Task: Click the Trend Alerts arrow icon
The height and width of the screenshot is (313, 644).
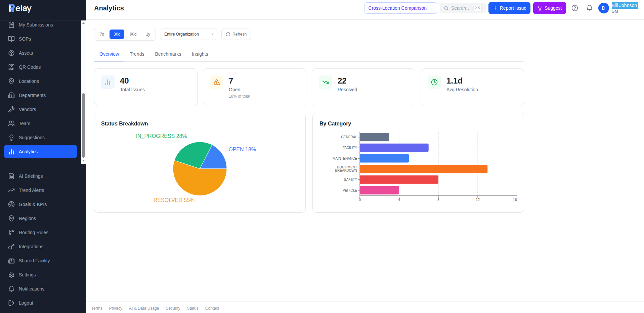Action: [11, 190]
